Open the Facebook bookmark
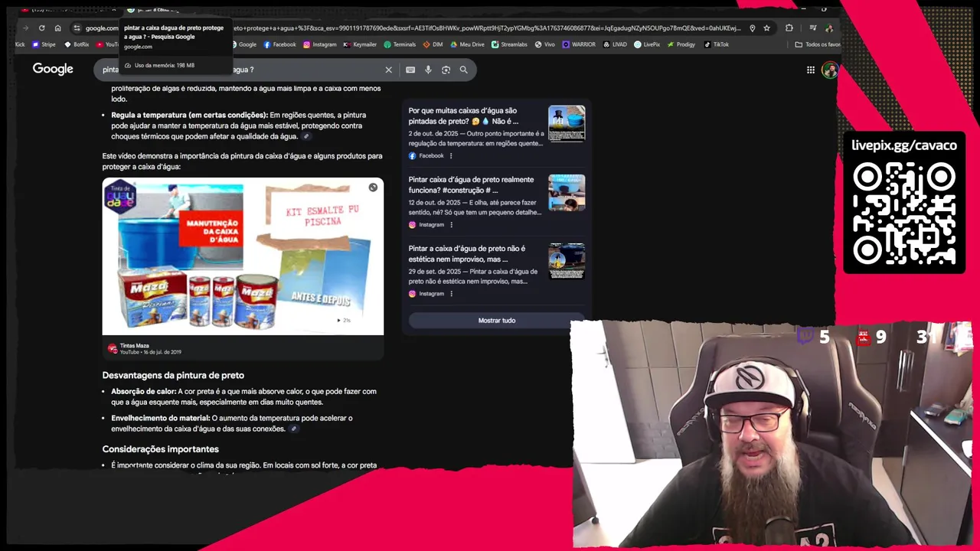Screen dimensions: 980x551 pos(279,44)
